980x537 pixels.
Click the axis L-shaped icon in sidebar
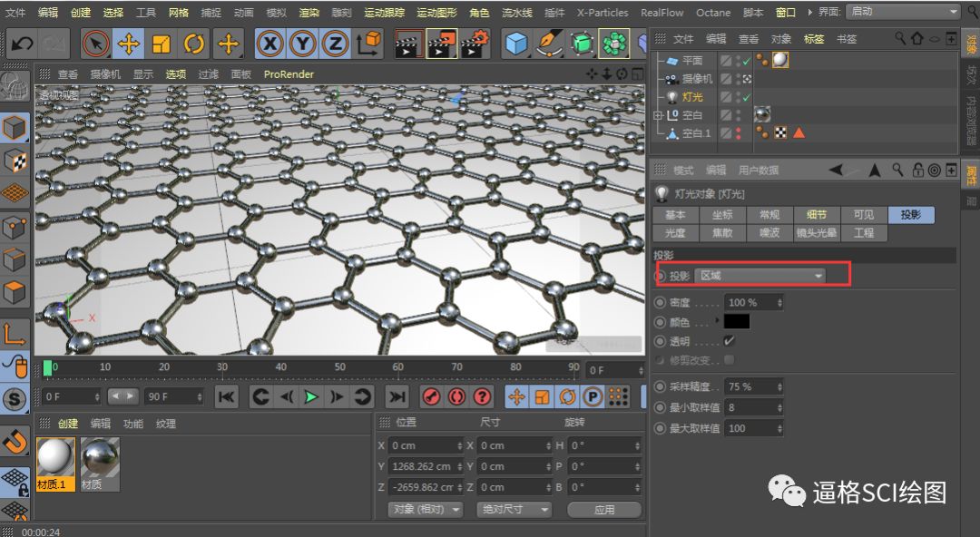pos(15,334)
